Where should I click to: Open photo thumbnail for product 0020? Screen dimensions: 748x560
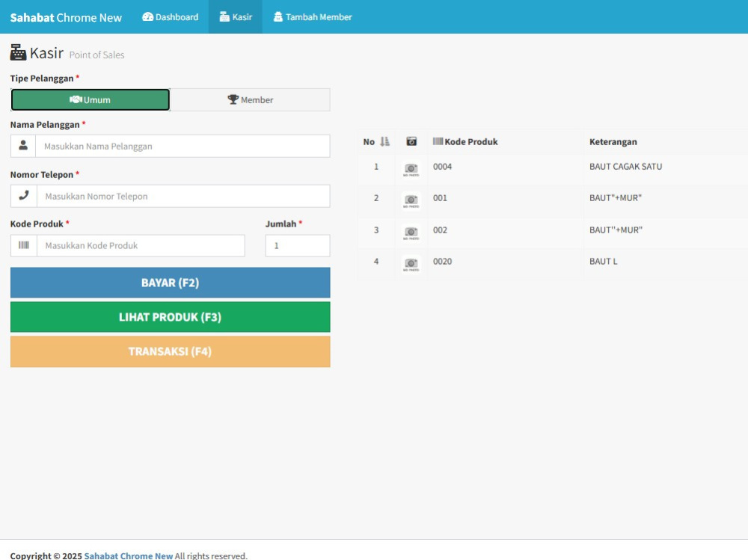click(x=411, y=264)
